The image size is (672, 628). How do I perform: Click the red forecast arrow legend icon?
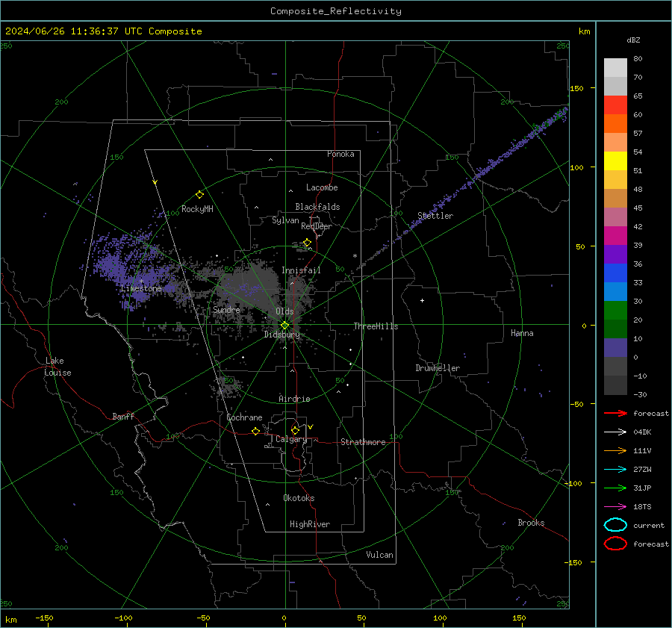(x=615, y=413)
